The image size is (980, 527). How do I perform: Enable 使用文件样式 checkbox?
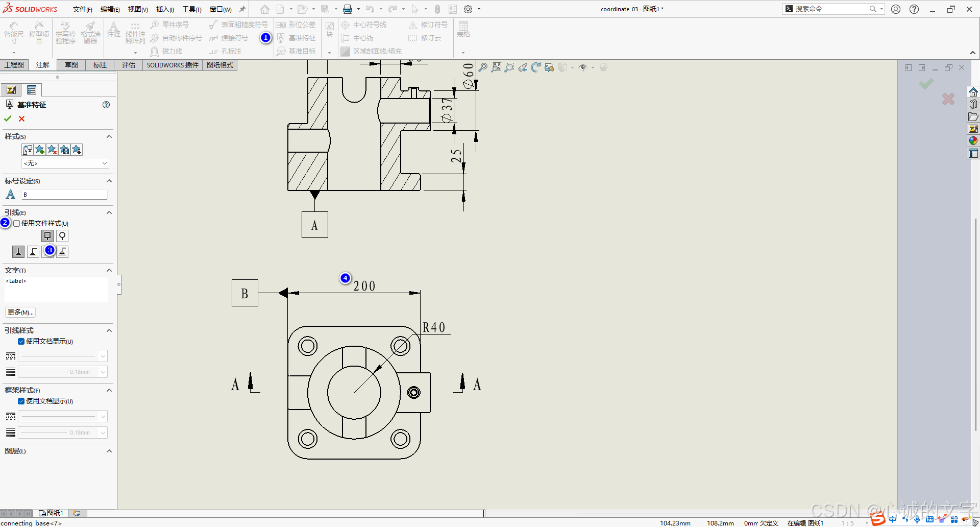(17, 223)
